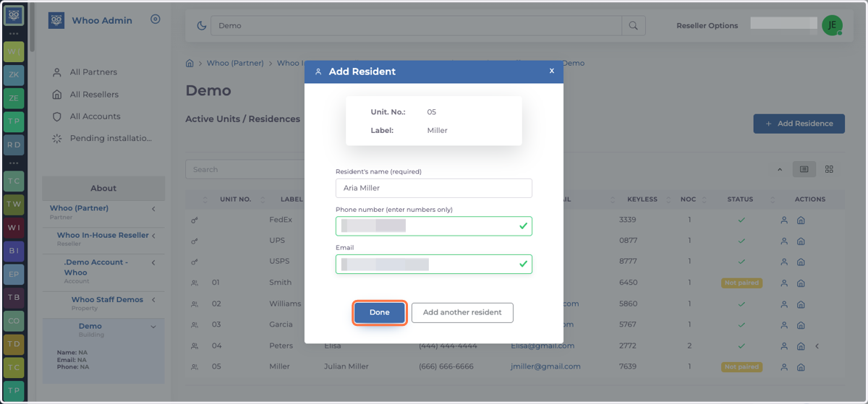The width and height of the screenshot is (868, 404).
Task: Click the Not paired badge in Smith row
Action: coord(741,283)
